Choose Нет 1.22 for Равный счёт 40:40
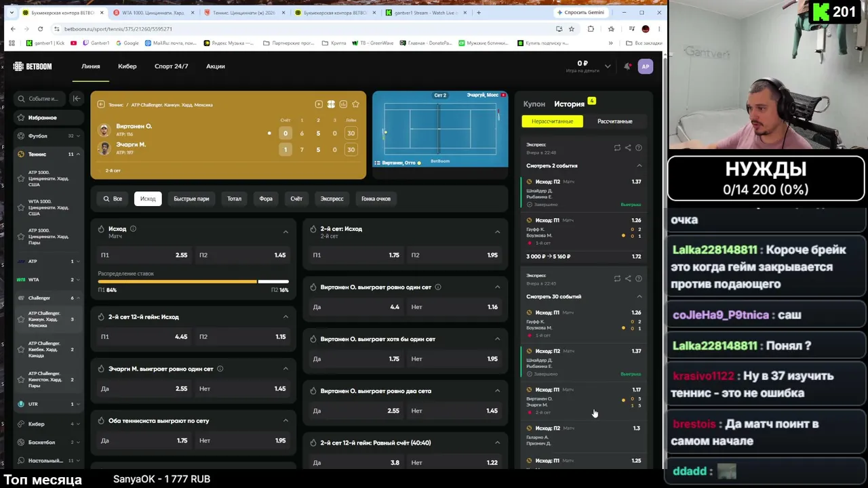The width and height of the screenshot is (868, 488). [x=455, y=463]
